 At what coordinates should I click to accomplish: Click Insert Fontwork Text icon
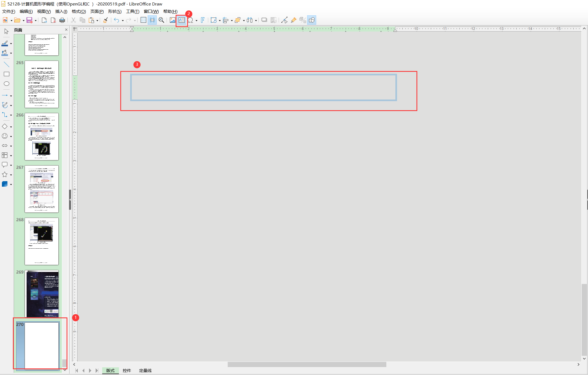(x=202, y=20)
